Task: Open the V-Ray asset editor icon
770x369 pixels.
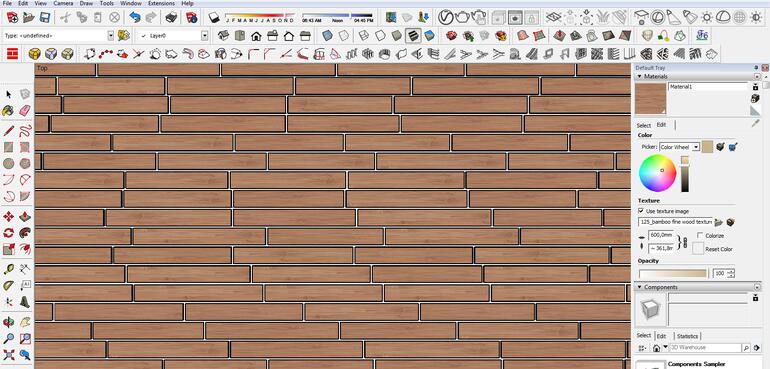Action: 445,18
